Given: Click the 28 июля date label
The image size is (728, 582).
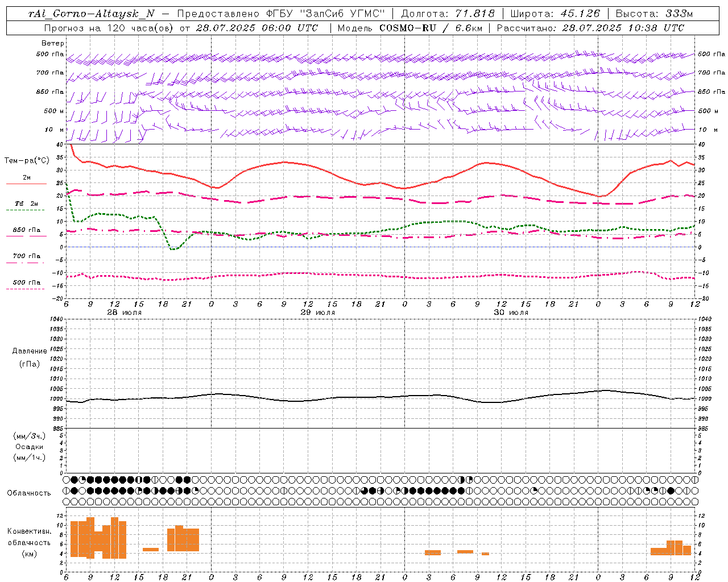Looking at the screenshot, I should click(x=125, y=313).
